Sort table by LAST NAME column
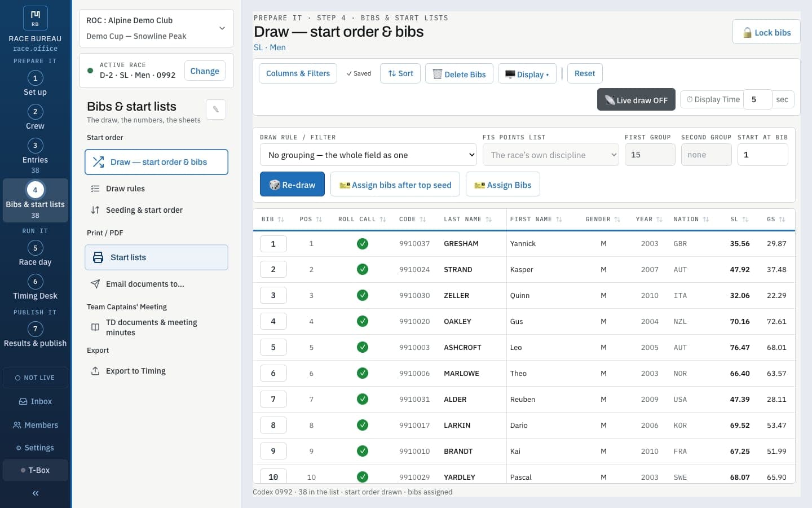This screenshot has height=508, width=812. pos(468,219)
